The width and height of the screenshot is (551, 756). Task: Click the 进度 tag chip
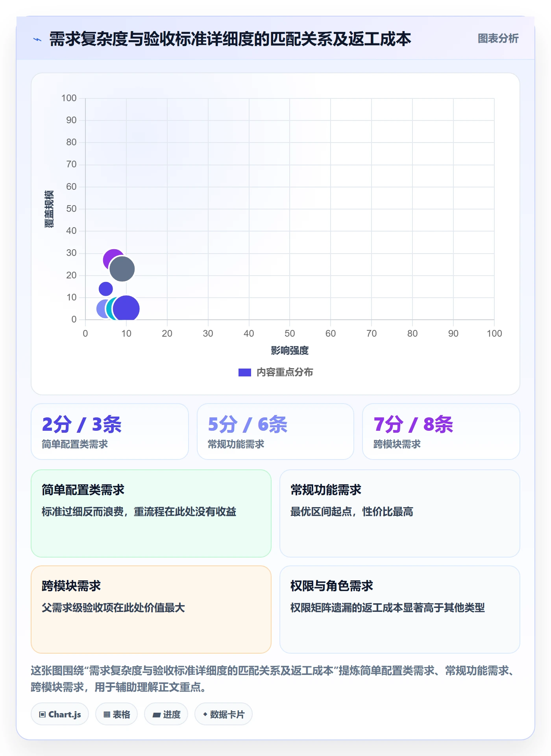pyautogui.click(x=166, y=714)
